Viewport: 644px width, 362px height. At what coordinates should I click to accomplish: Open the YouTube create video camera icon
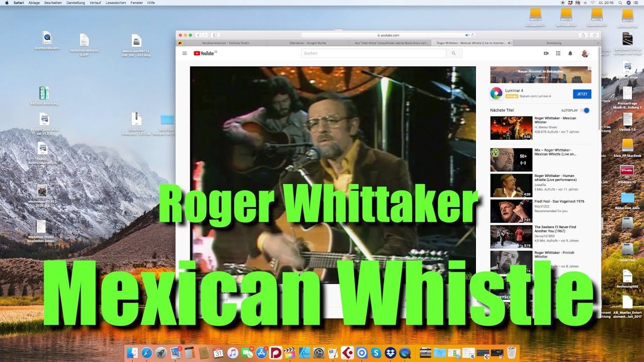[x=546, y=53]
